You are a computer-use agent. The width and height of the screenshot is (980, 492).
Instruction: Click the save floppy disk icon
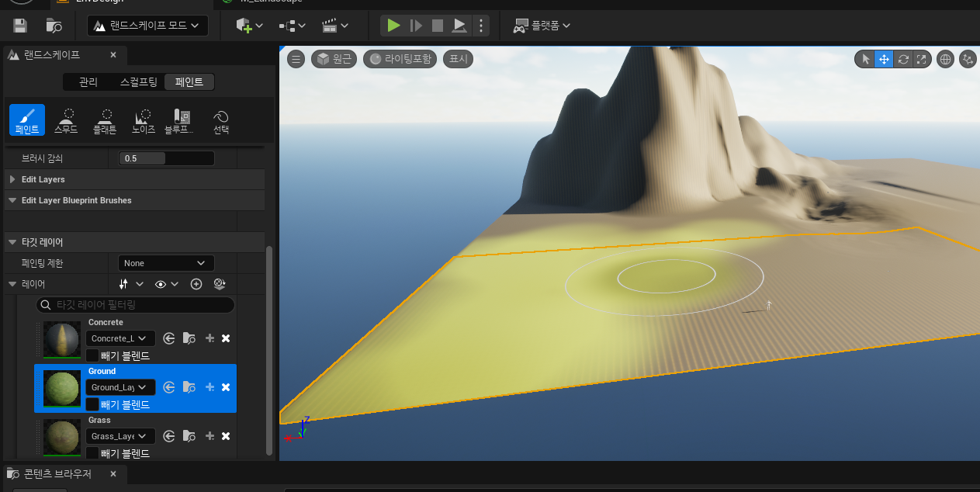pyautogui.click(x=20, y=26)
